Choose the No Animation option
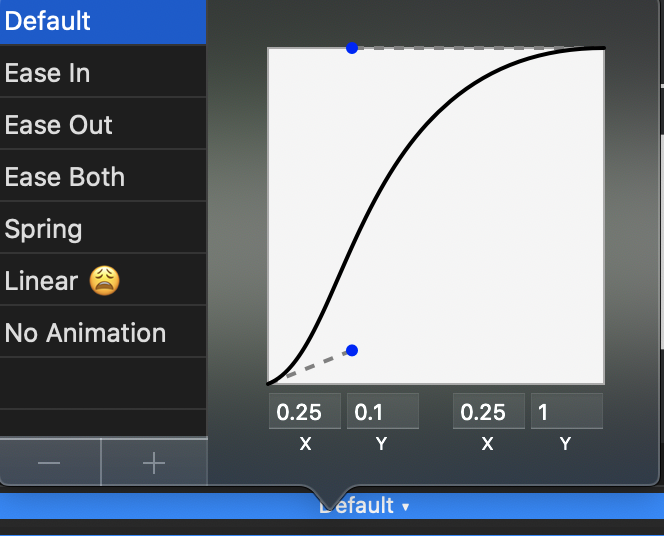This screenshot has width=664, height=536. tap(103, 332)
